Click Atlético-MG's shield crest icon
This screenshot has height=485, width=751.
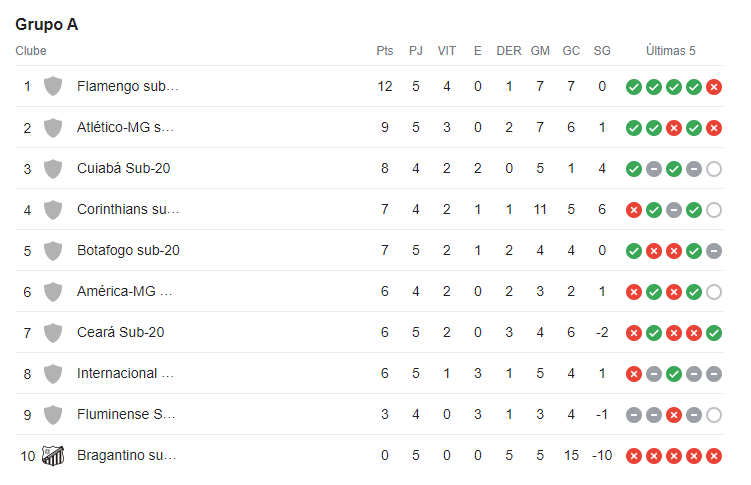click(x=53, y=128)
